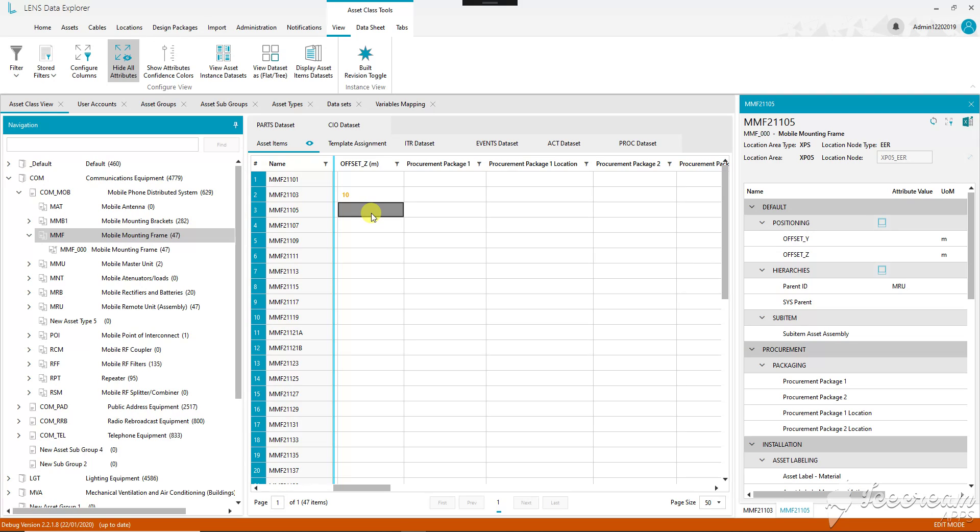The width and height of the screenshot is (980, 532).
Task: Switch to the Data Sheet ribbon tab
Action: [x=370, y=28]
